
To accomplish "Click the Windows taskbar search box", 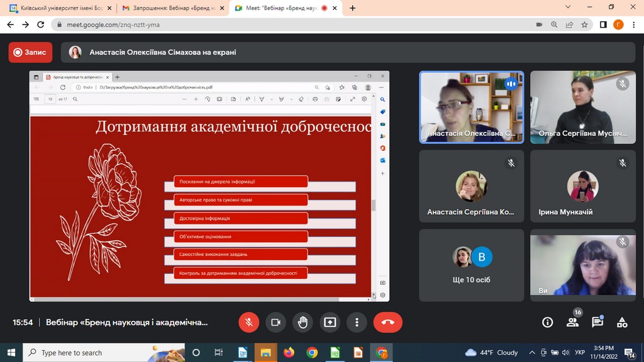I will pyautogui.click(x=104, y=353).
